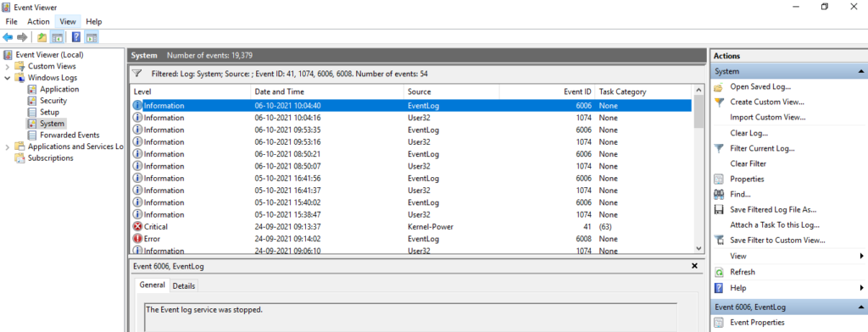Select event dated 06-10-2021 09:53:35

click(411, 130)
